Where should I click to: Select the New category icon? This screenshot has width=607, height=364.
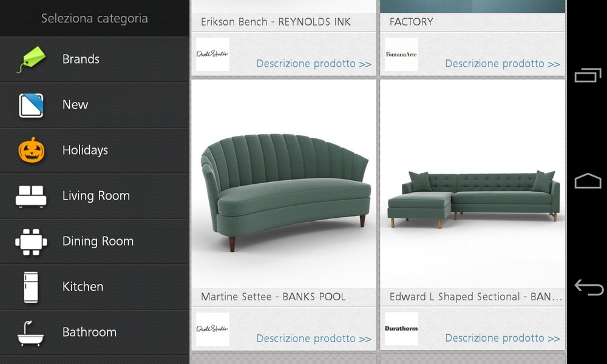pos(31,105)
